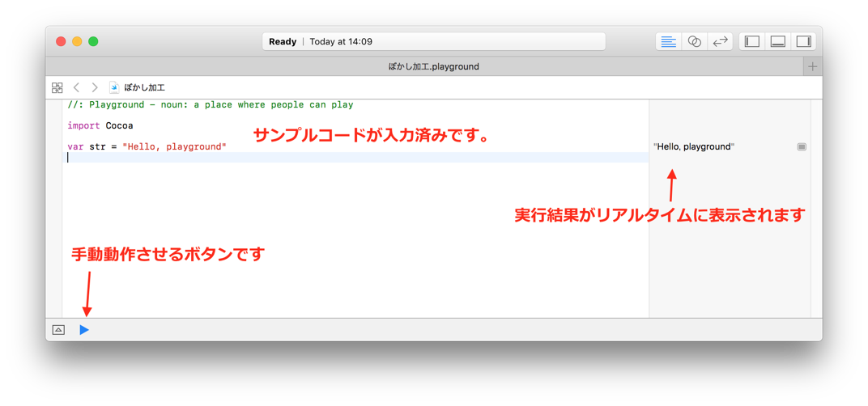
Task: Toggle the Debug area panel
Action: coord(778,41)
